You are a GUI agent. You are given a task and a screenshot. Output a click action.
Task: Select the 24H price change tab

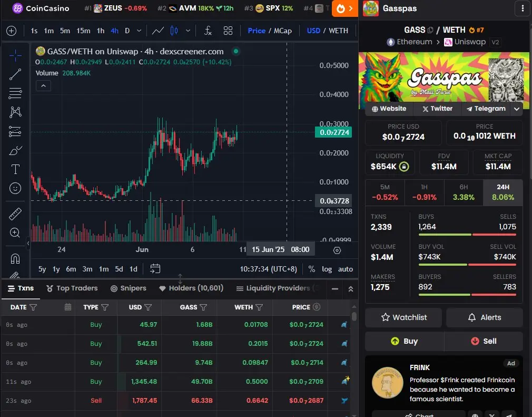[x=503, y=192]
